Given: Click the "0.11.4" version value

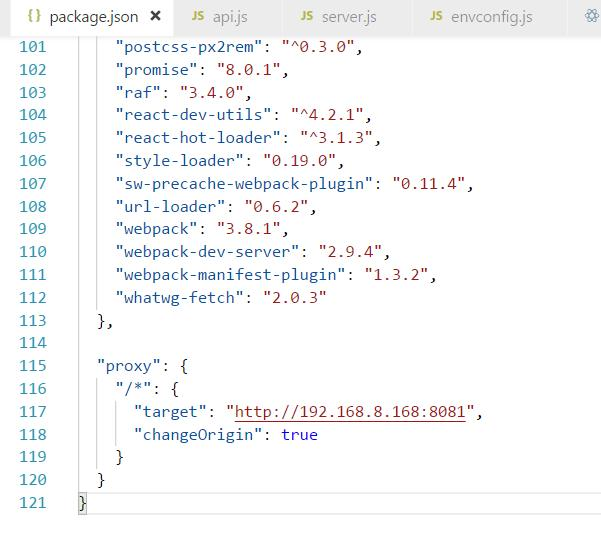Looking at the screenshot, I should [x=429, y=184].
